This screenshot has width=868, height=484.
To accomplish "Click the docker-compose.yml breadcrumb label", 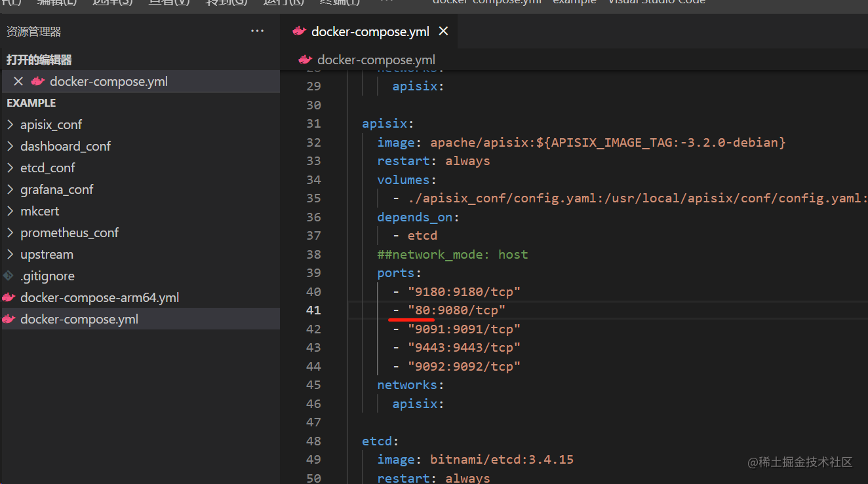I will [x=376, y=60].
